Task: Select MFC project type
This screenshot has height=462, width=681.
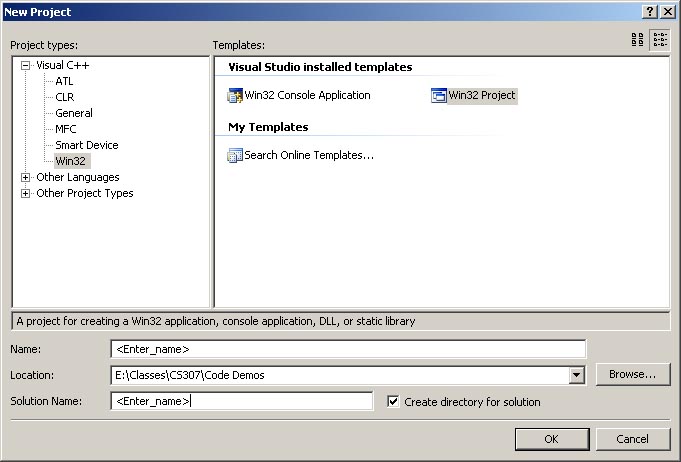Action: (66, 129)
